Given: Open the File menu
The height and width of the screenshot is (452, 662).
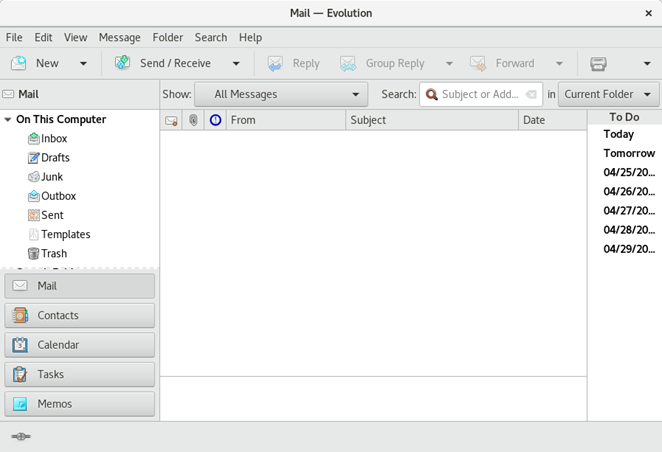Looking at the screenshot, I should pos(14,38).
